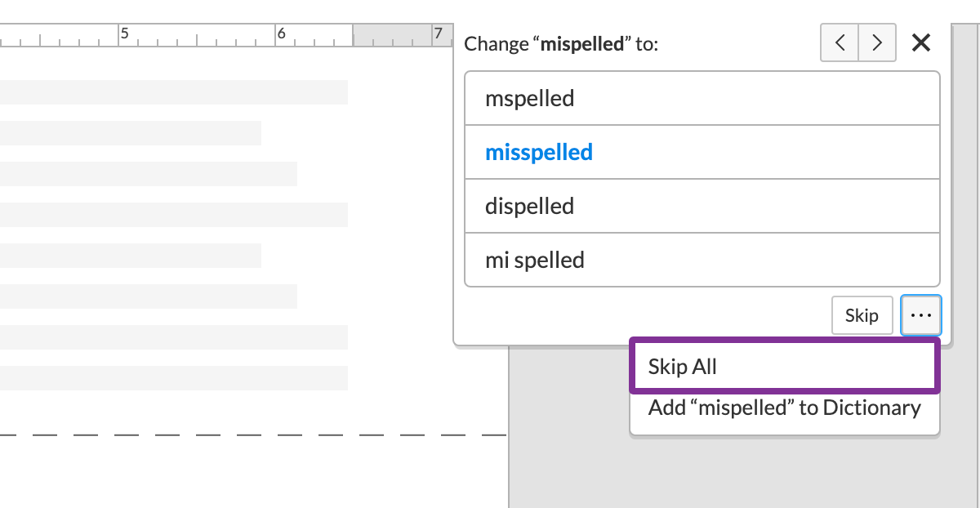This screenshot has width=980, height=508.
Task: Close the spelling suggestions panel
Action: [921, 42]
